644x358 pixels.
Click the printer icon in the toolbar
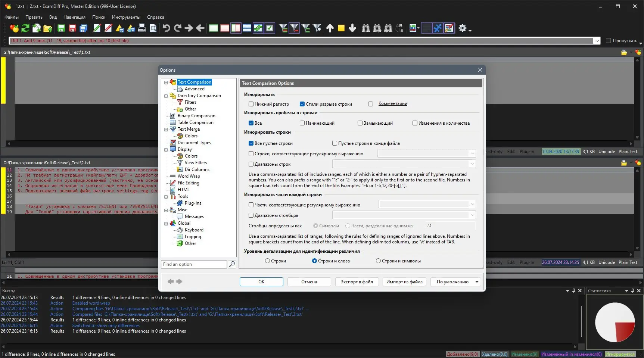pyautogui.click(x=142, y=28)
